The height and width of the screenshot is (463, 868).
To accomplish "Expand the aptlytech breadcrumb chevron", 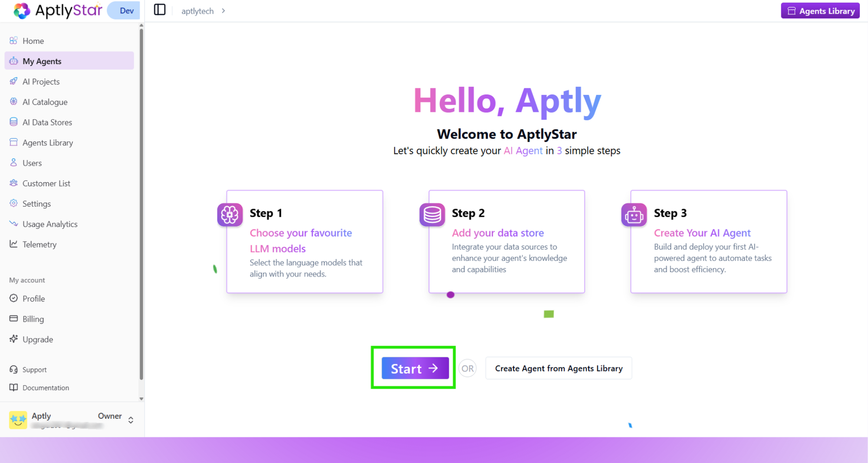I will (223, 10).
